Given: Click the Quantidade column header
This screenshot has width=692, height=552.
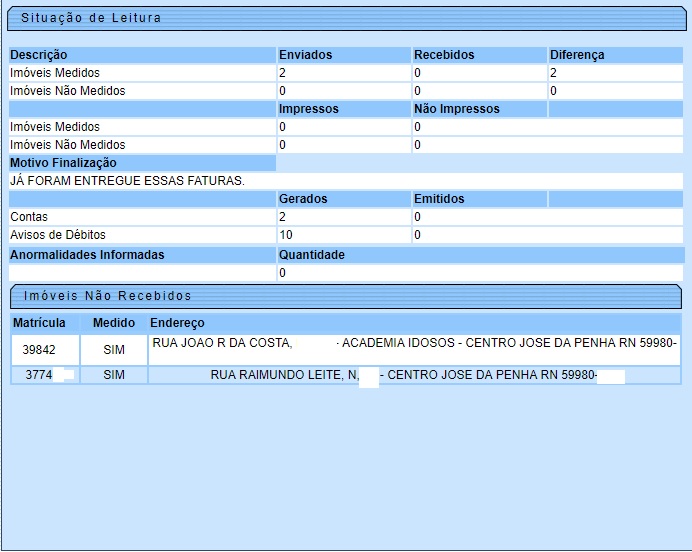Looking at the screenshot, I should pos(312,255).
